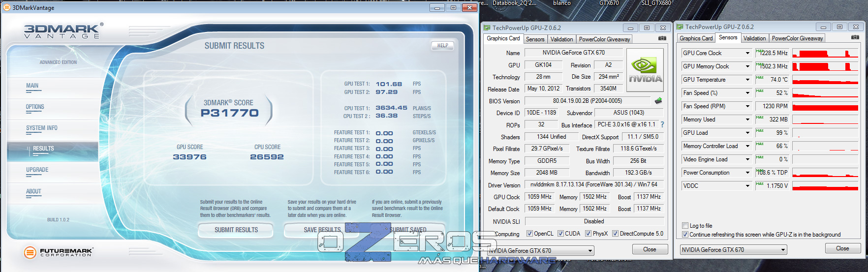Click the GPU TEST 1 value 101.68
Viewport: 868px width, 272px height.
tap(389, 84)
